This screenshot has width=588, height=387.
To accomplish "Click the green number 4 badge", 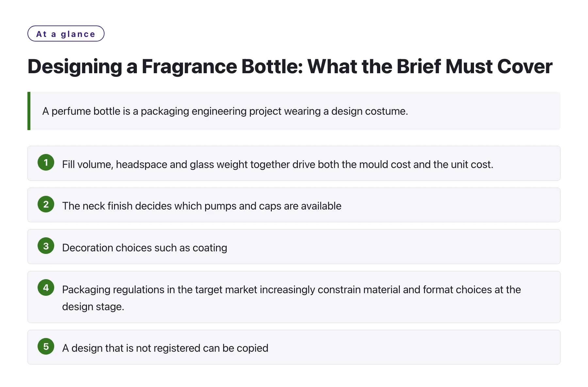I will coord(46,288).
